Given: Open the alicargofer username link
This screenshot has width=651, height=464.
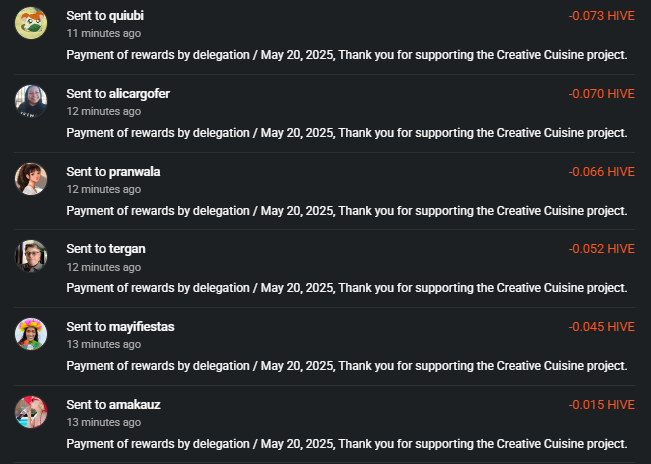Looking at the screenshot, I should pyautogui.click(x=139, y=94).
